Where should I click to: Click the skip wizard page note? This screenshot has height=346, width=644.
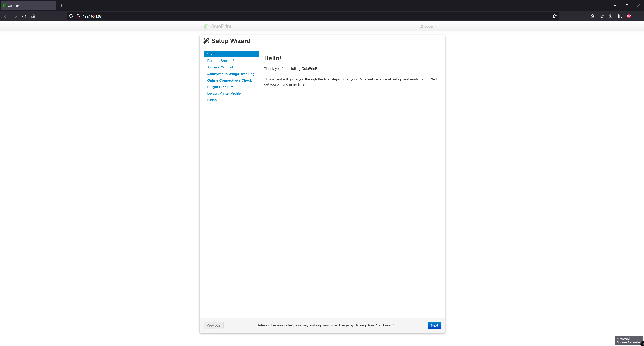325,325
